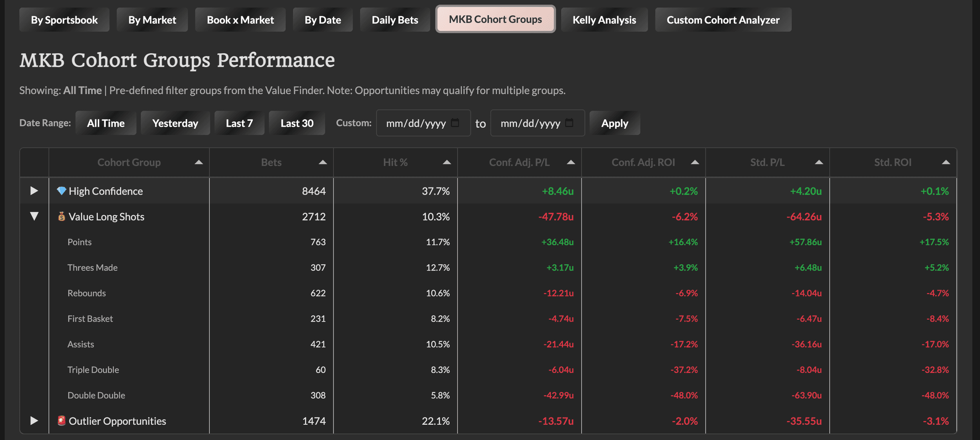Open calendar picker in end date field
This screenshot has height=440, width=980.
(x=569, y=123)
